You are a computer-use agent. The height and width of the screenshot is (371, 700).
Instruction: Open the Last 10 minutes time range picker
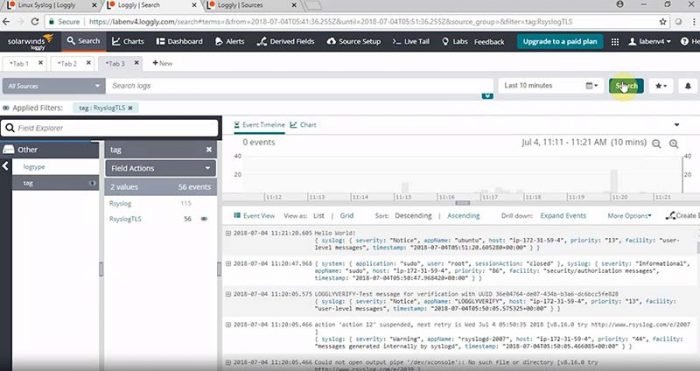(551, 86)
